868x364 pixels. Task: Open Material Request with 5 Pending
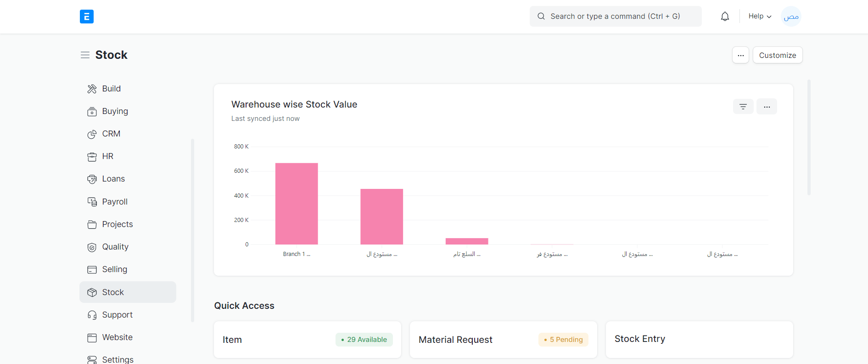455,340
